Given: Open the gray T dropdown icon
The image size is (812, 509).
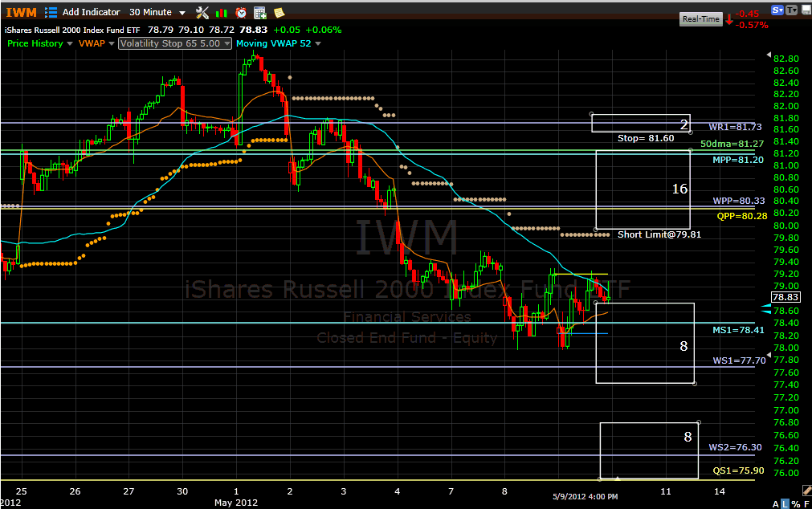Looking at the screenshot, I should (x=791, y=10).
